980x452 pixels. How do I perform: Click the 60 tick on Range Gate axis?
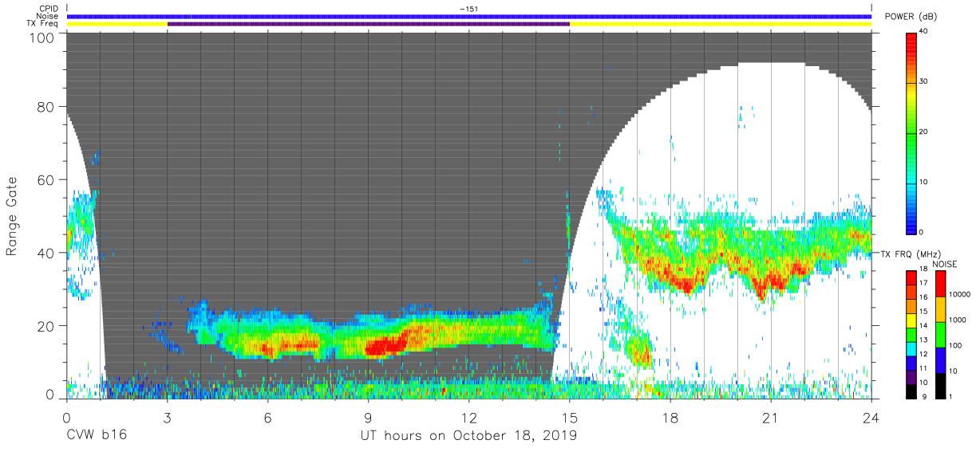point(46,180)
